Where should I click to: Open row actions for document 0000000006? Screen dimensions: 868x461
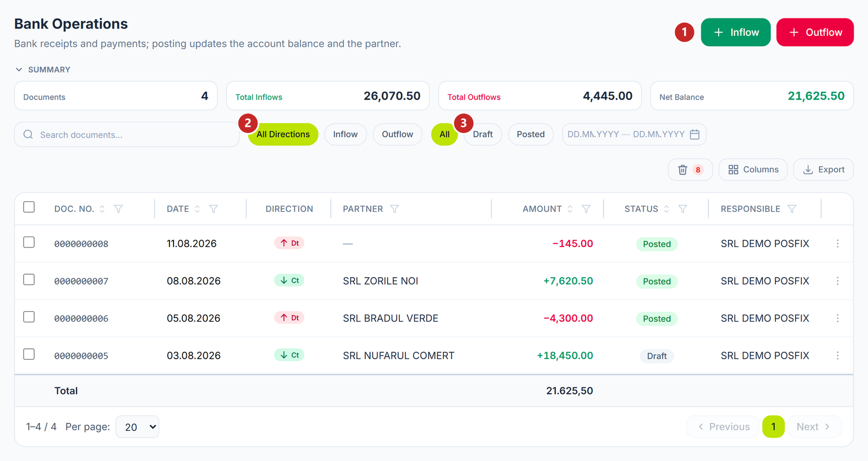pyautogui.click(x=838, y=318)
